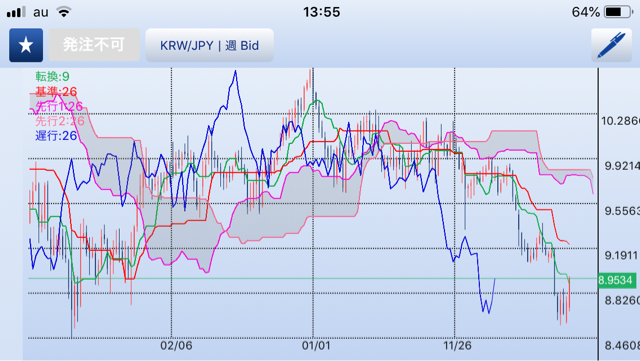
Task: Tap the star favorites icon
Action: [x=26, y=45]
